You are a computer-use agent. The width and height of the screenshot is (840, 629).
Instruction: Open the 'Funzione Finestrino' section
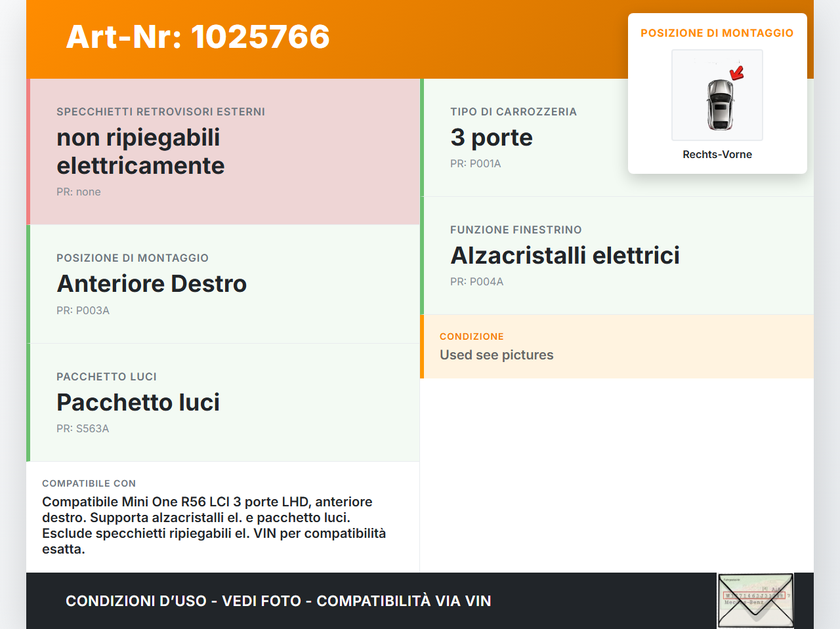click(516, 230)
